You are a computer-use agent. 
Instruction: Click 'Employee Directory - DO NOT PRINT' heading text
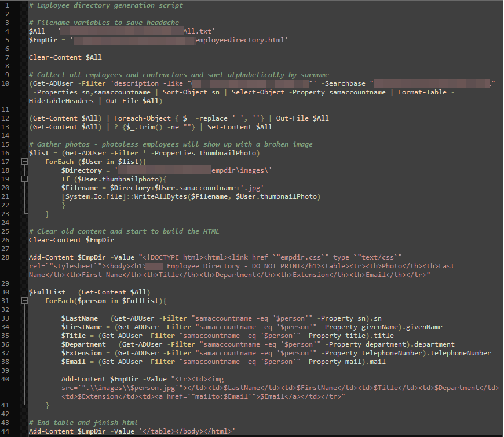pos(233,266)
